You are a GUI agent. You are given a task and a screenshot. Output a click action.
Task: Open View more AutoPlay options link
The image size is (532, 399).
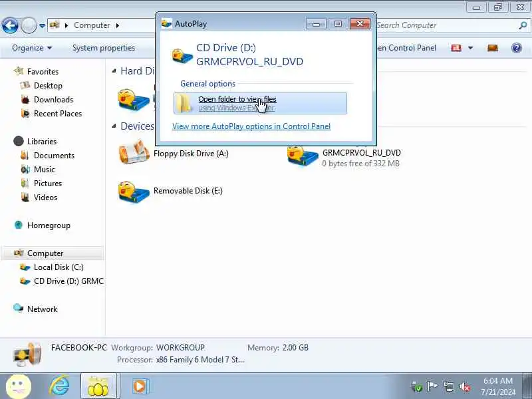(x=251, y=126)
